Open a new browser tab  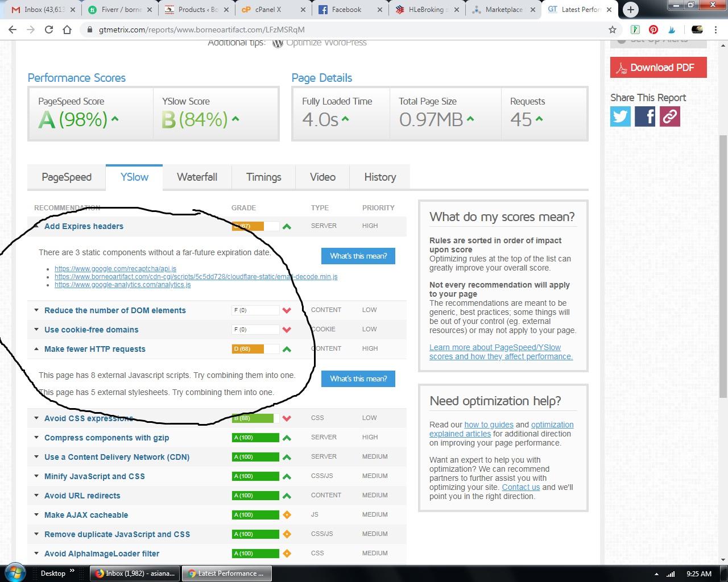tap(630, 10)
